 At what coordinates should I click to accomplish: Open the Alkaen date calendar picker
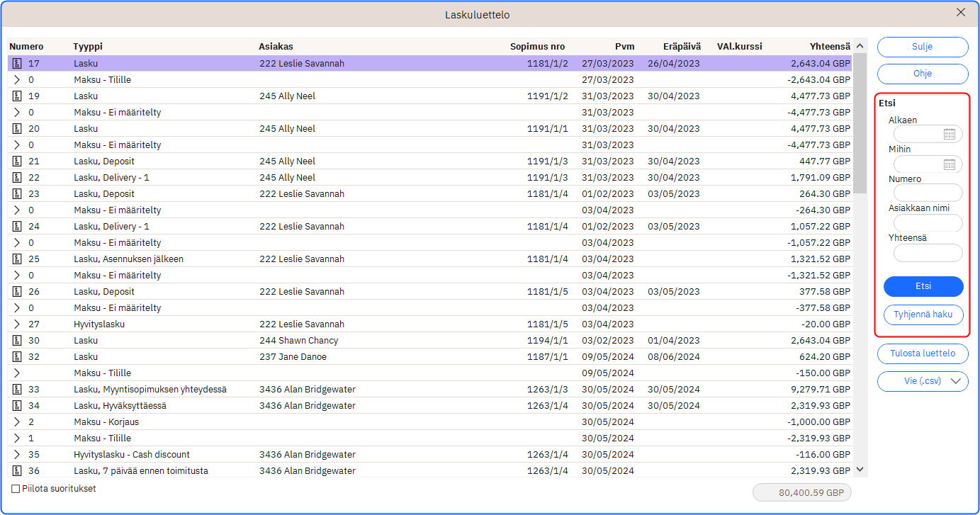950,134
